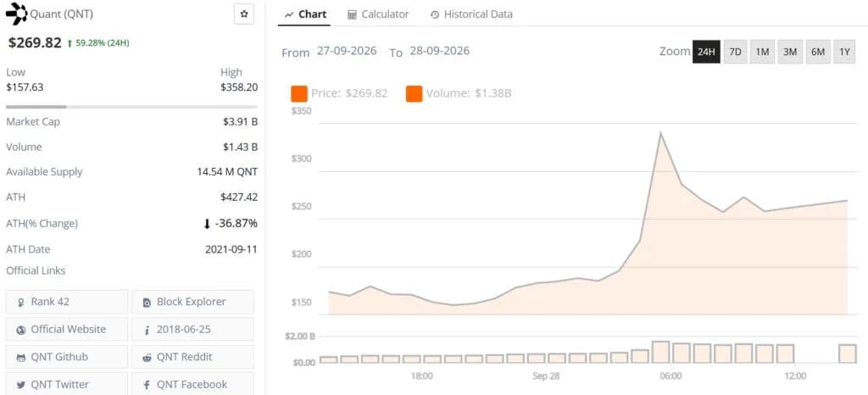Edit the To date 28-09-2026
868x395 pixels.
point(440,51)
